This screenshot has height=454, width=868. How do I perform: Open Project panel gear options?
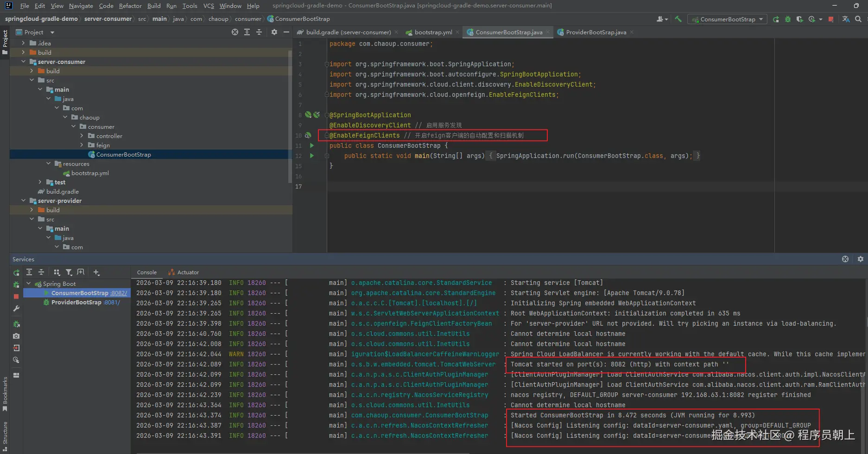274,32
